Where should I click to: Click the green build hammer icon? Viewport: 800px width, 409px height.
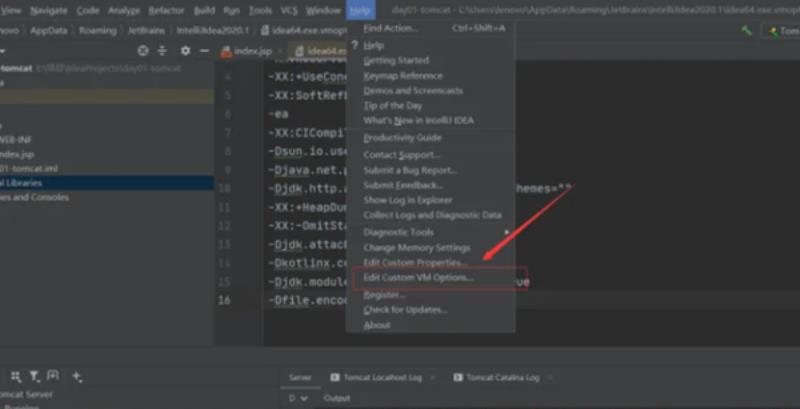(x=746, y=31)
